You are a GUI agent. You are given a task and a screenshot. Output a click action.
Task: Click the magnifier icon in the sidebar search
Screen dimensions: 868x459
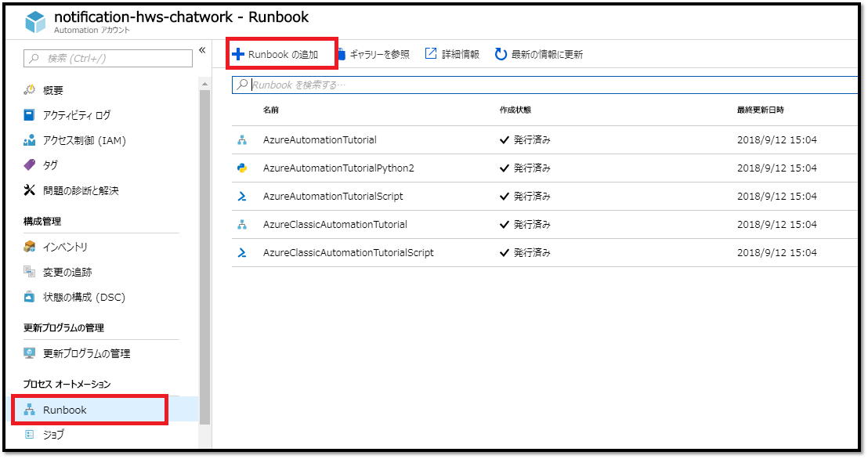point(34,58)
